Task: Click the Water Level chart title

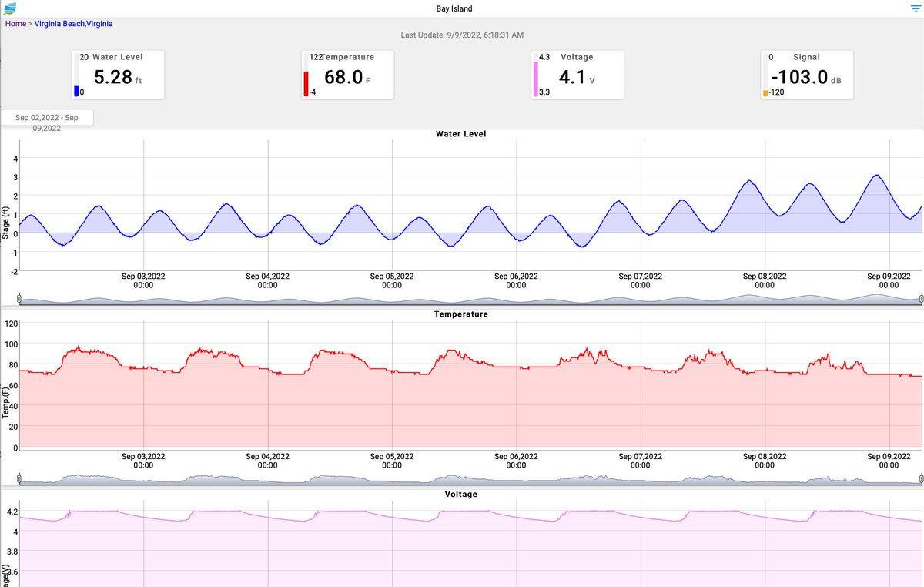Action: 461,133
